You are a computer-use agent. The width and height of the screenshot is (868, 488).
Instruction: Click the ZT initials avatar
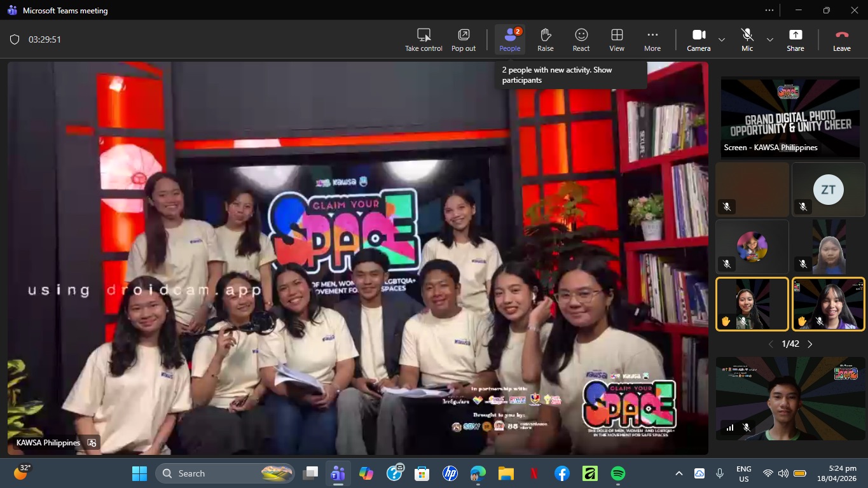(x=829, y=190)
